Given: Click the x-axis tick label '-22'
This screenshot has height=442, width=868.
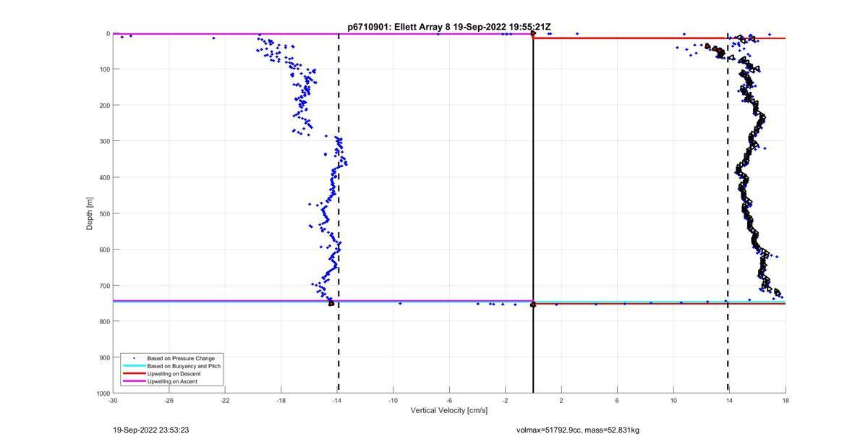Looking at the screenshot, I should pos(225,400).
